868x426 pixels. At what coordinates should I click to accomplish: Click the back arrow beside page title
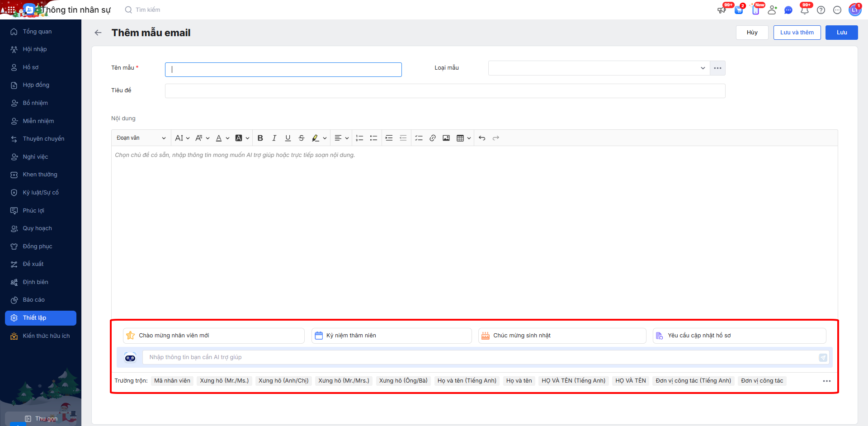pos(98,33)
